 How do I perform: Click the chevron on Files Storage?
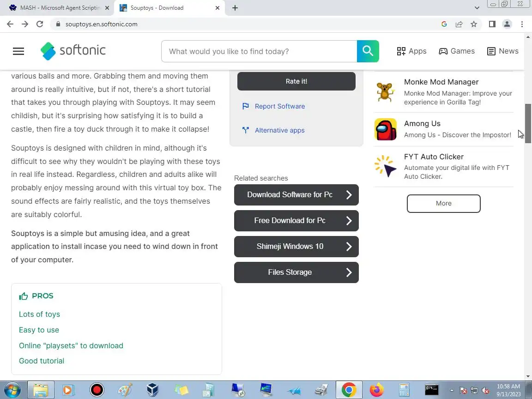(x=349, y=272)
